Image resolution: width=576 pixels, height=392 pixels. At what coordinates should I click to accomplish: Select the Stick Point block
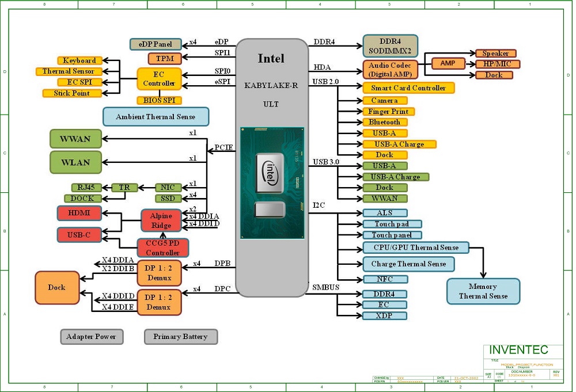tap(71, 93)
